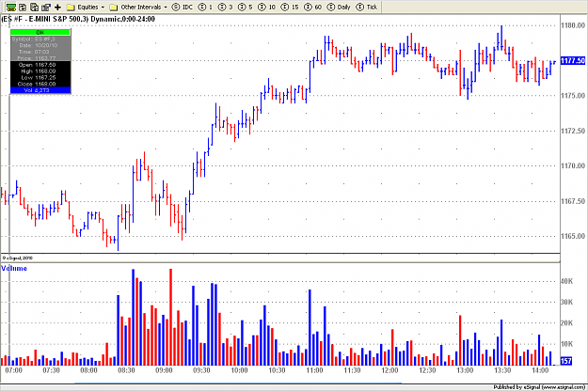Click the second toolbar icon with arrows
The image size is (588, 391).
coord(23,7)
